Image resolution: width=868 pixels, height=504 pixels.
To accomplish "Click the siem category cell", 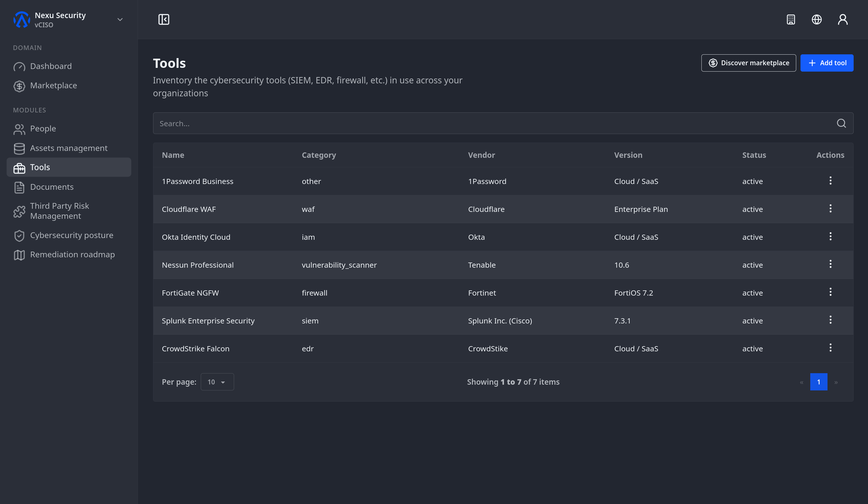I will [x=310, y=321].
